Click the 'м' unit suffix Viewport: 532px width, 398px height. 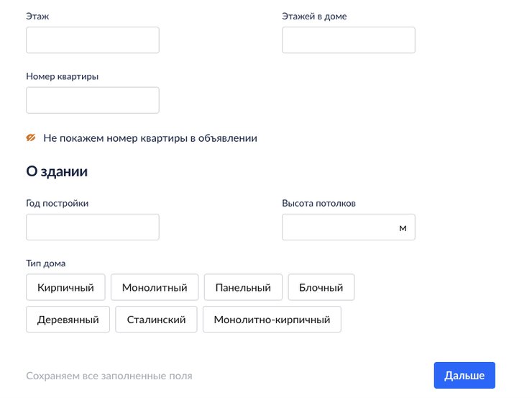(403, 227)
